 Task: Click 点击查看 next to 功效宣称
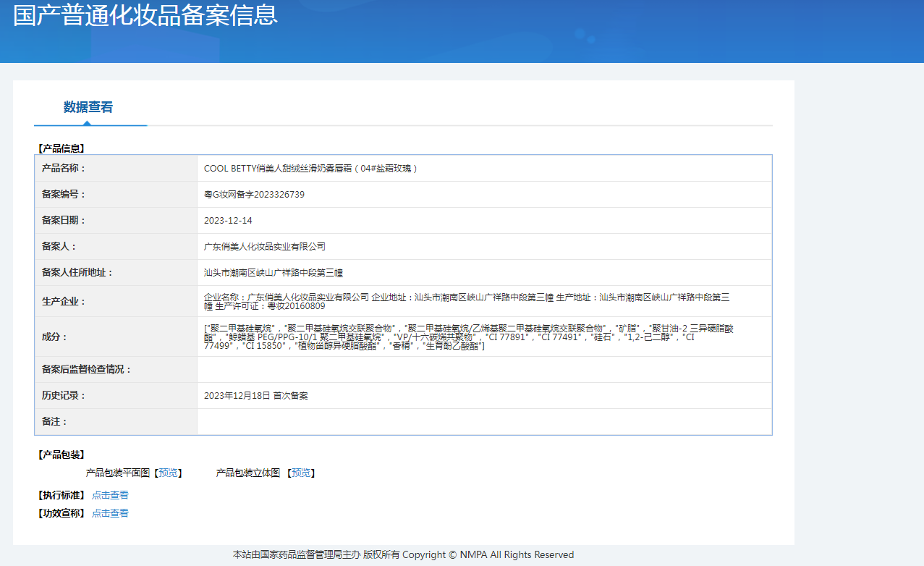110,513
